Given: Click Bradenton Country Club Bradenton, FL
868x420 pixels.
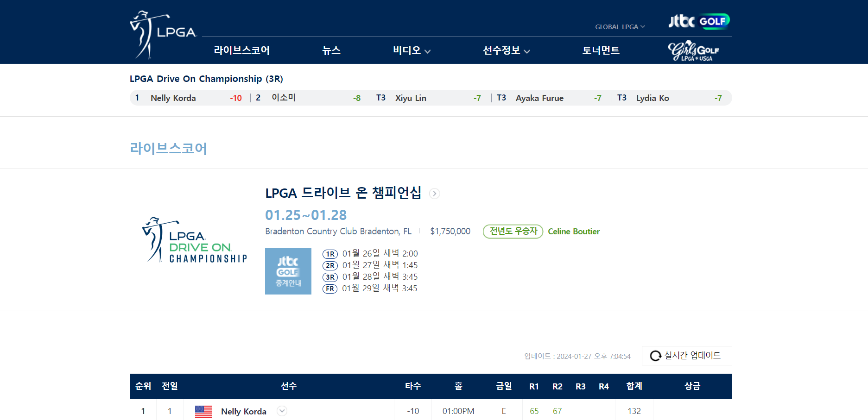Looking at the screenshot, I should [x=338, y=232].
